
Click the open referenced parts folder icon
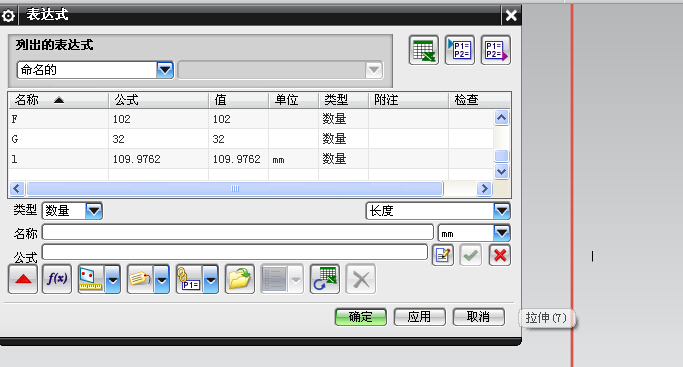click(240, 279)
